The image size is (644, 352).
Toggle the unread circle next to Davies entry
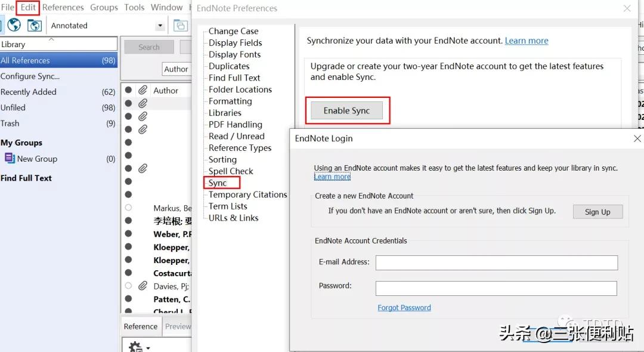pyautogui.click(x=129, y=286)
